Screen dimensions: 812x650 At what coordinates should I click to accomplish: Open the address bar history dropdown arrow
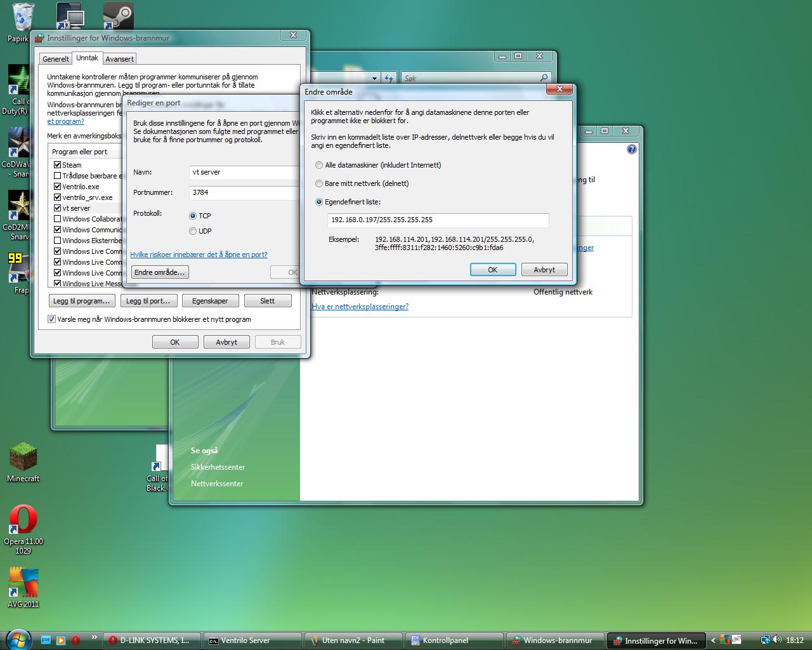coord(374,79)
